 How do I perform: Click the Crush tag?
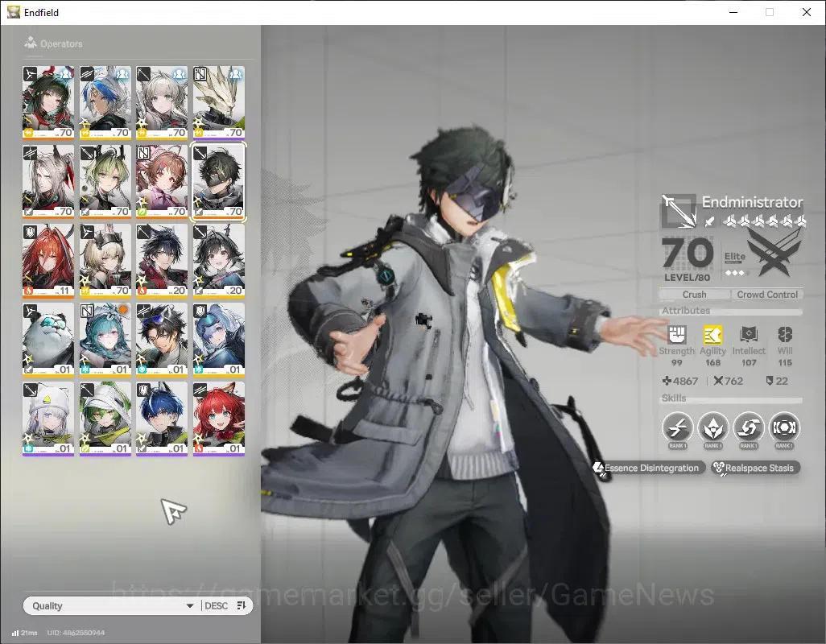694,295
